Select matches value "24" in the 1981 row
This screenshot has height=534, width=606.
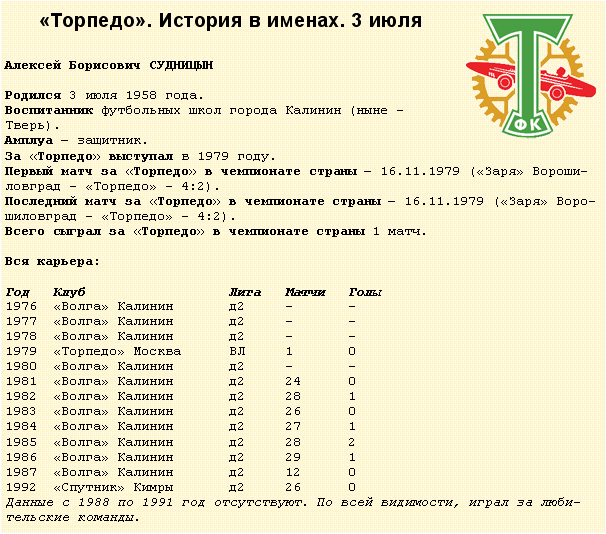[293, 381]
